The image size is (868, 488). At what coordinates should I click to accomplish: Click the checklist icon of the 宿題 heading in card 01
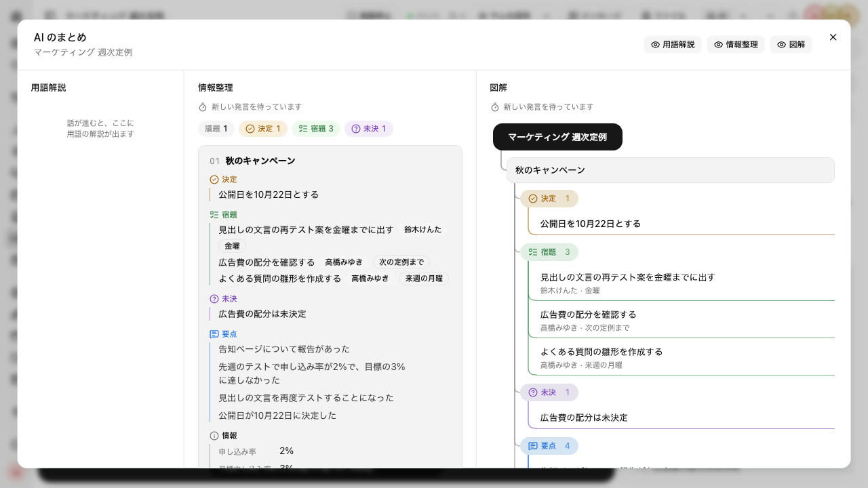tap(214, 215)
